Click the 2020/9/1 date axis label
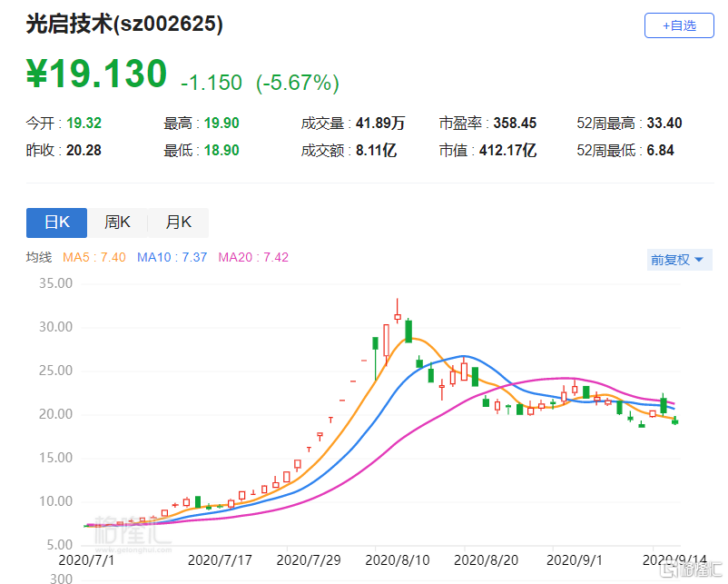Screen dimensions: 728x584 pos(575,560)
